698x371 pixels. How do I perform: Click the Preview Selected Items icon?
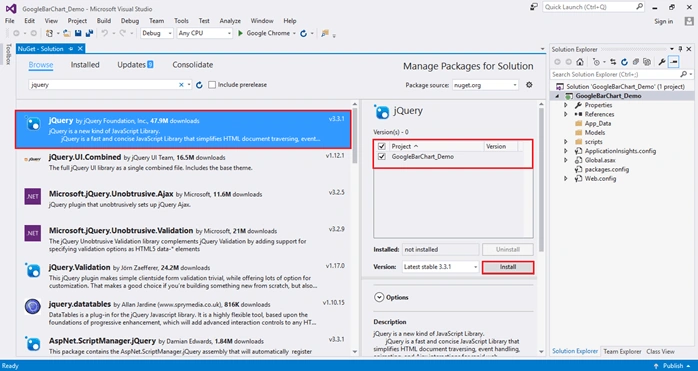674,62
